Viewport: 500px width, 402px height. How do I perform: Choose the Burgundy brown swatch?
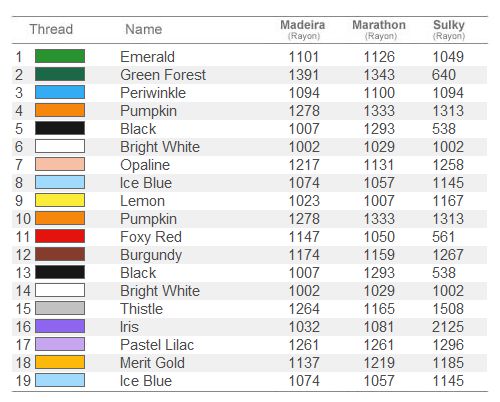point(60,254)
